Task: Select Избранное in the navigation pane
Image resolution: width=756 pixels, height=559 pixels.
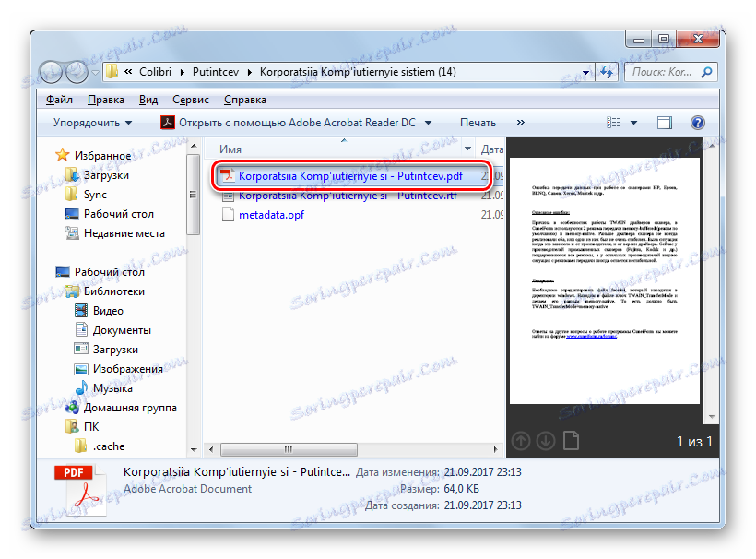Action: (102, 155)
